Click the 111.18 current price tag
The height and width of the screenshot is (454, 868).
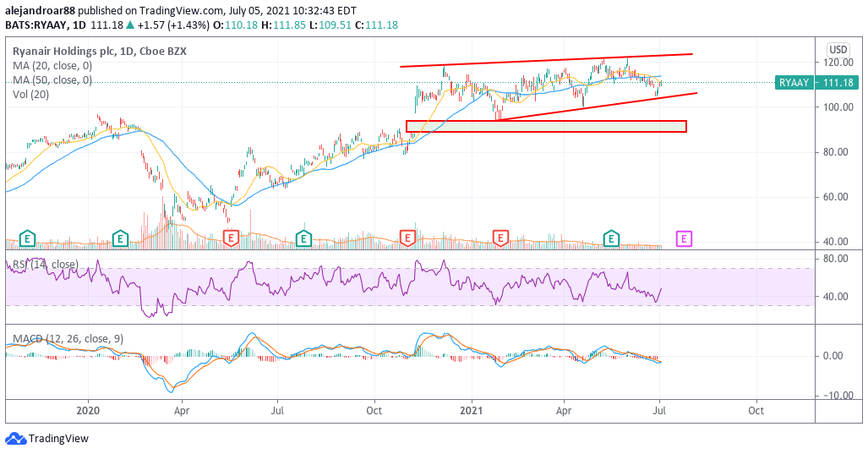pos(838,83)
